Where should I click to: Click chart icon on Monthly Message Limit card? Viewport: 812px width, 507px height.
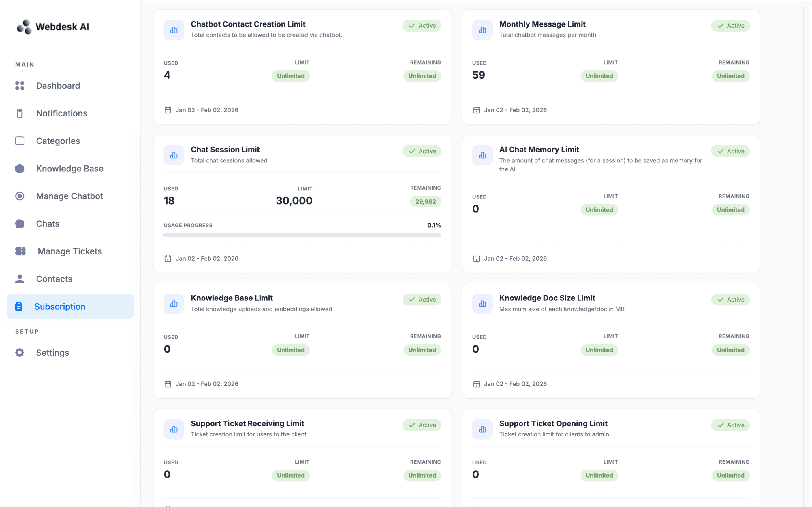point(482,30)
